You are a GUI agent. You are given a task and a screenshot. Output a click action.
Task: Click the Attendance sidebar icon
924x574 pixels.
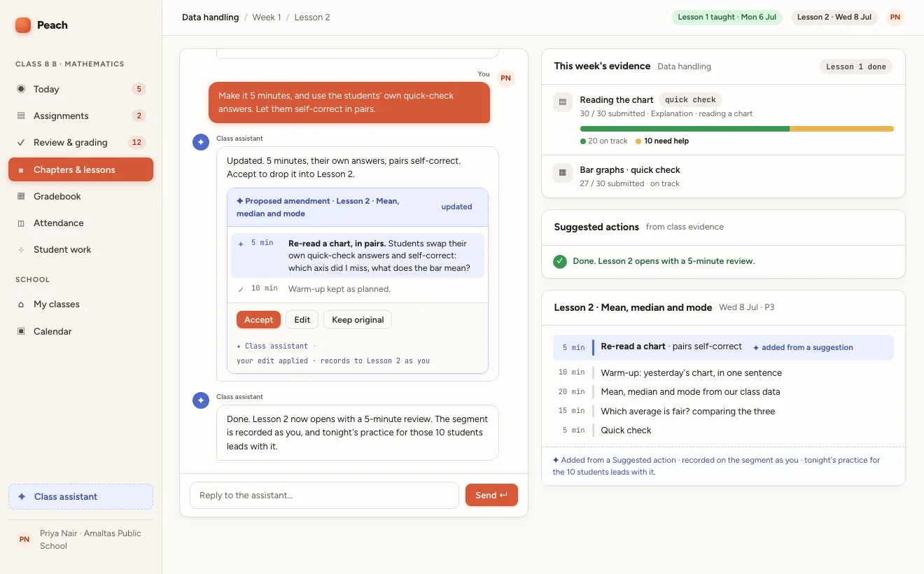coord(21,223)
